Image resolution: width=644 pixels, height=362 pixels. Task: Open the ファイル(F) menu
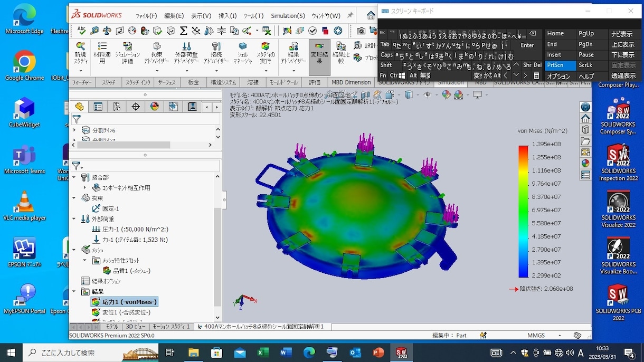pos(146,16)
